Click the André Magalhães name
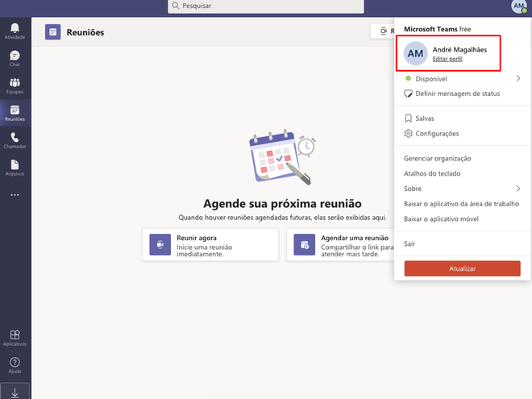This screenshot has width=532, height=399. [x=459, y=49]
